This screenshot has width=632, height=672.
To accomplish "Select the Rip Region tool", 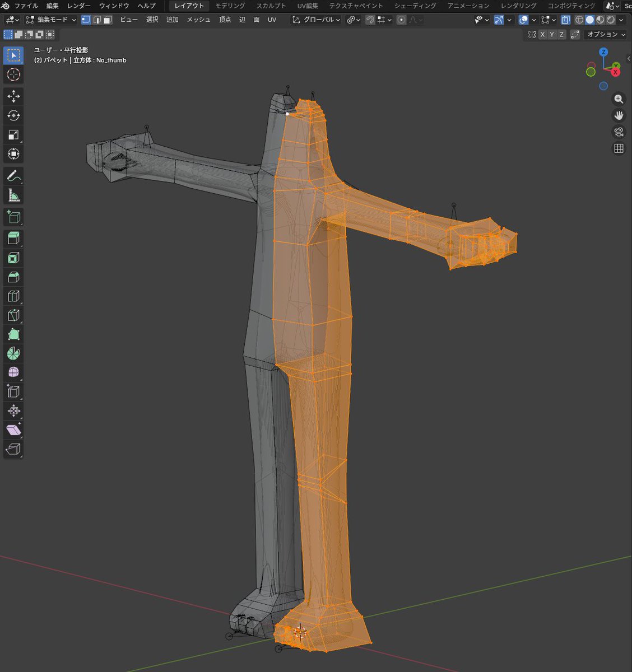I will coord(13,449).
